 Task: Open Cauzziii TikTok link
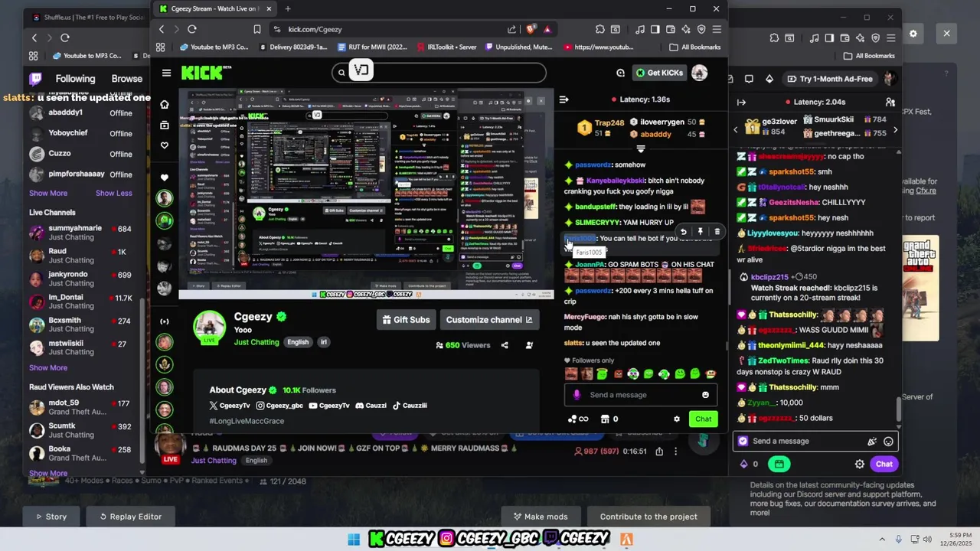(410, 406)
